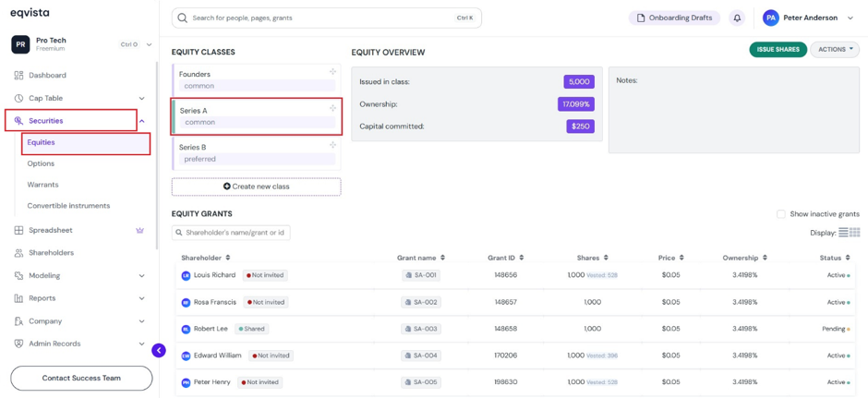Open Peter Anderson user menu chevron
Image resolution: width=868 pixels, height=398 pixels.
point(850,18)
